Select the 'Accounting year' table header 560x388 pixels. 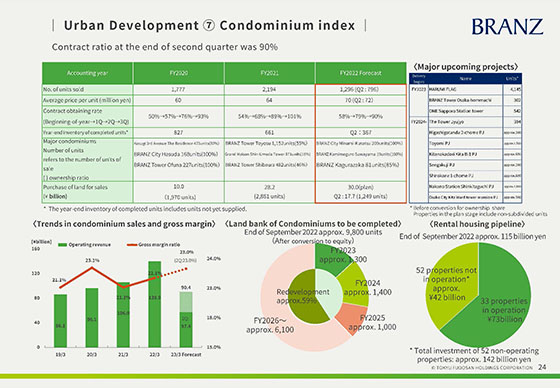pyautogui.click(x=88, y=73)
